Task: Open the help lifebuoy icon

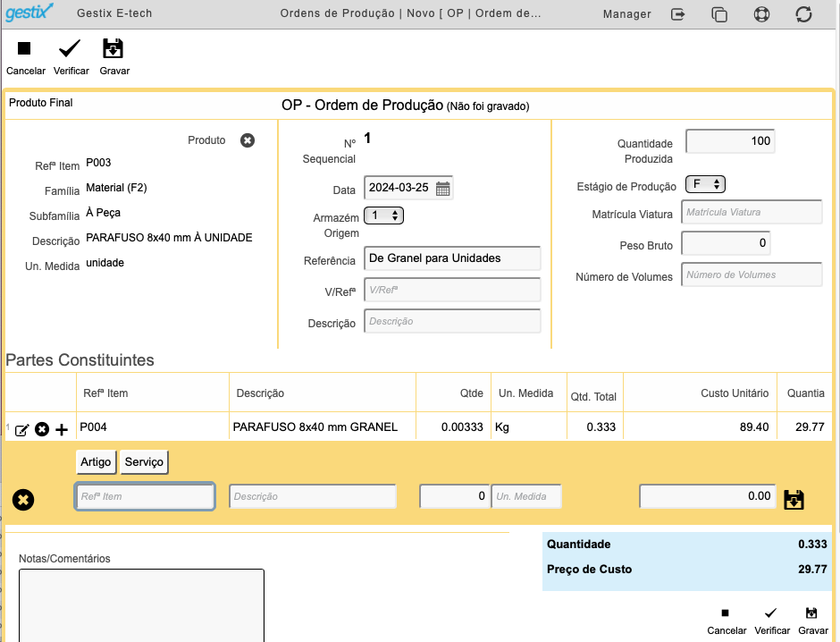Action: coord(761,14)
